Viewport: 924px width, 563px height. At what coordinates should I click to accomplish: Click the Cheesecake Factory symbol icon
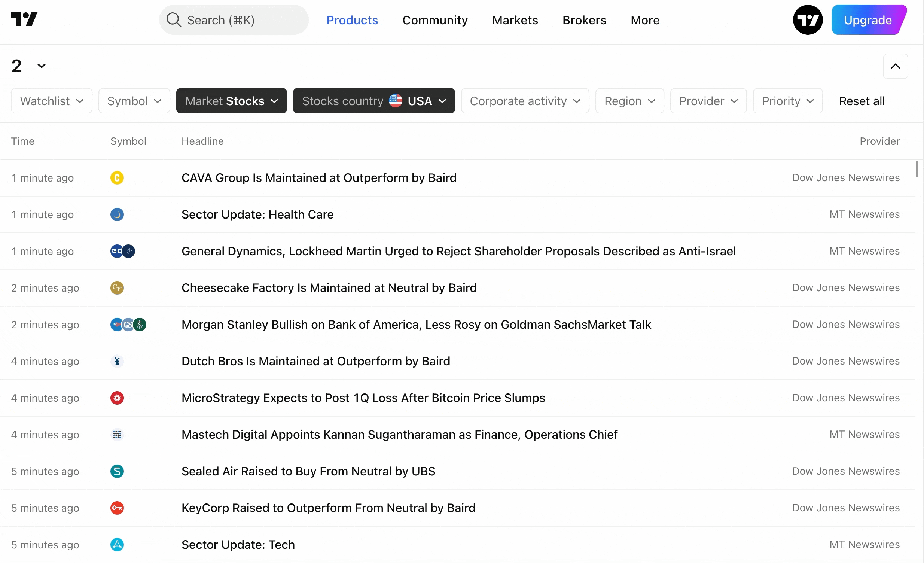pos(117,288)
